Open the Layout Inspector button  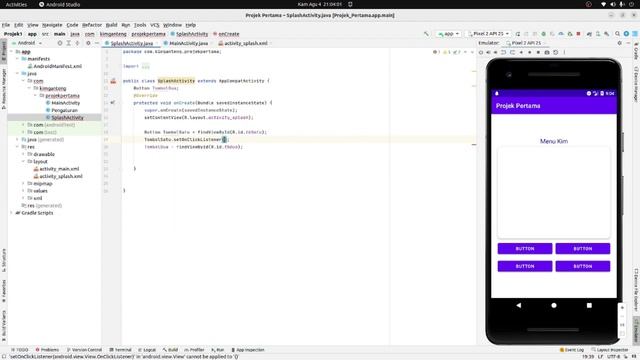[610, 350]
